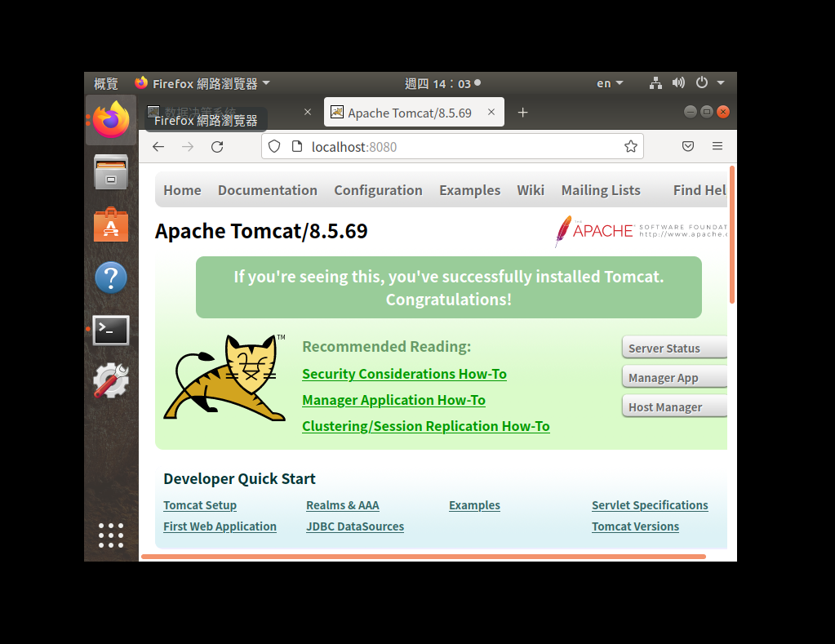Show applications via the grid icon
Viewport: 835px width, 644px height.
(110, 535)
